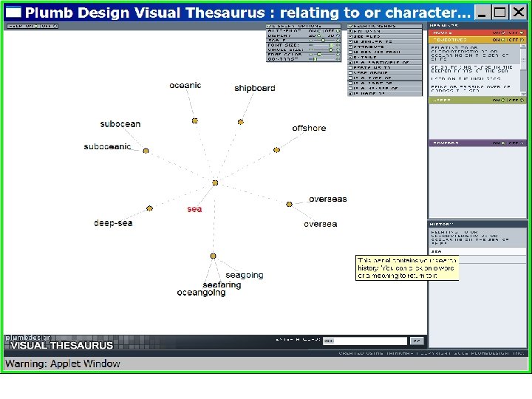Click the Font Size increase icon
This screenshot has width=532, height=399.
[338, 45]
